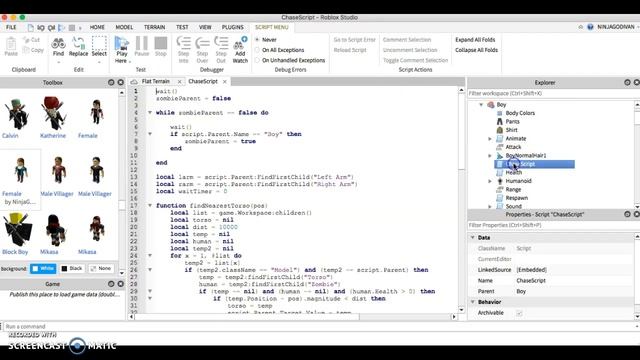This screenshot has height=360, width=640.
Task: Click the Filter Properties search field
Action: [x=551, y=225]
